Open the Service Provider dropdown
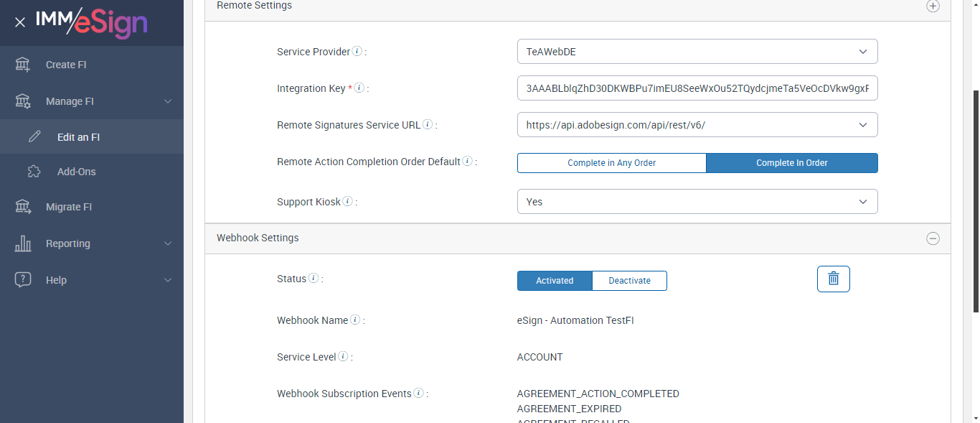The image size is (980, 423). 697,52
